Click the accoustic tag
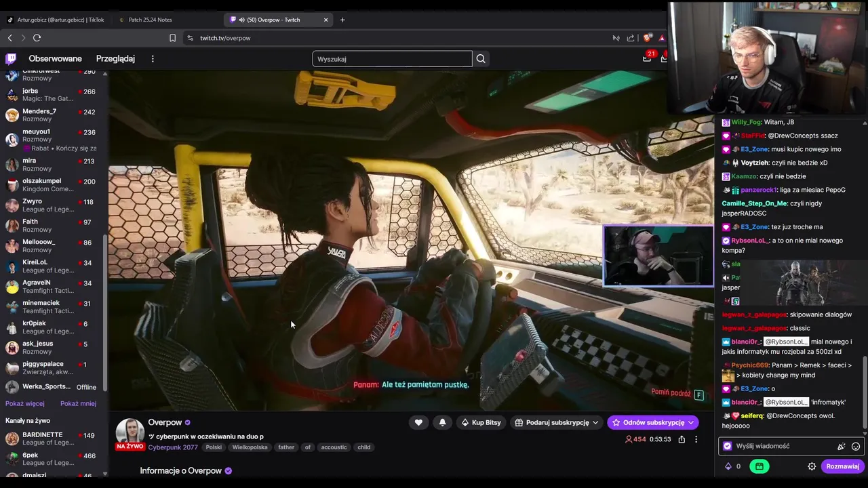Image resolution: width=868 pixels, height=488 pixels. coord(334,447)
